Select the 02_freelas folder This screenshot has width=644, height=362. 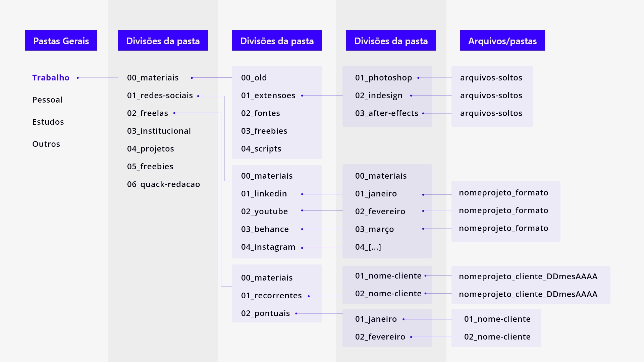click(147, 113)
